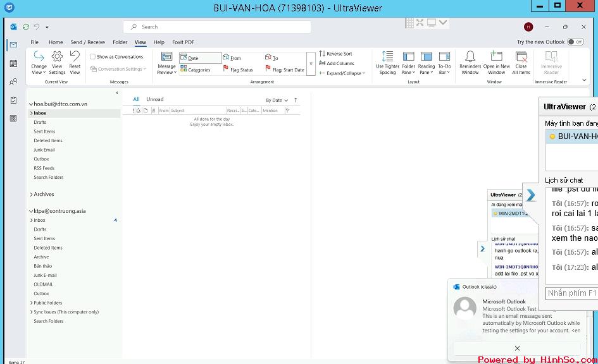Open the To-Do Bar options
598x364 pixels.
(444, 63)
